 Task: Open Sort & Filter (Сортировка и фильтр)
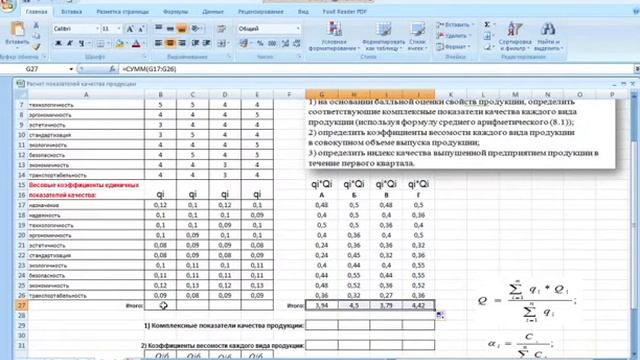click(515, 36)
